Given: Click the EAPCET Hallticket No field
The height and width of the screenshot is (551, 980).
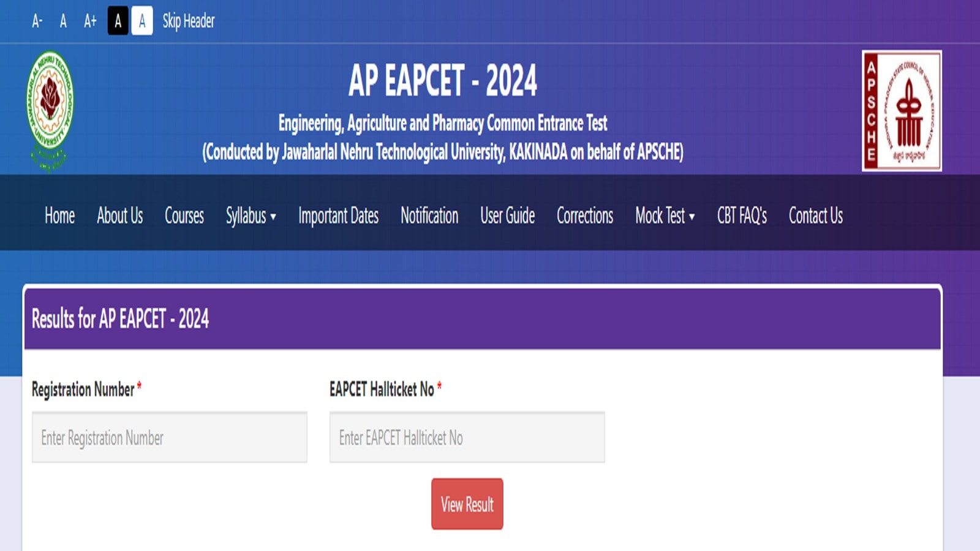Looking at the screenshot, I should click(x=467, y=438).
